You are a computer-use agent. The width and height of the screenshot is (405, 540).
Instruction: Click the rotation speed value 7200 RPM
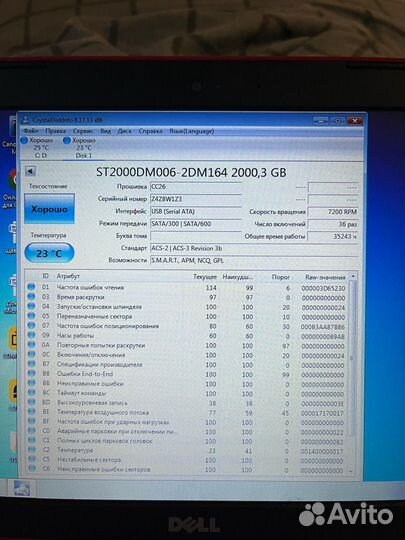[333, 212]
